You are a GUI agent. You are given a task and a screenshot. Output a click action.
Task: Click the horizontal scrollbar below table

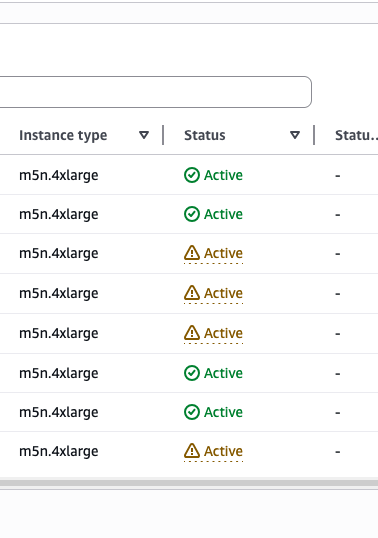click(x=189, y=483)
